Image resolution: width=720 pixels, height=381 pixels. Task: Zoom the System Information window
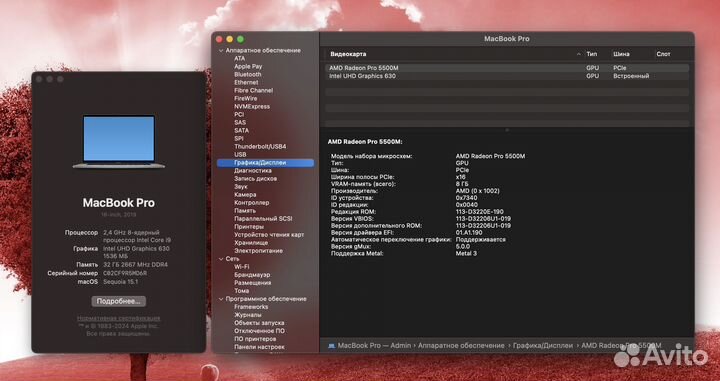coord(240,39)
